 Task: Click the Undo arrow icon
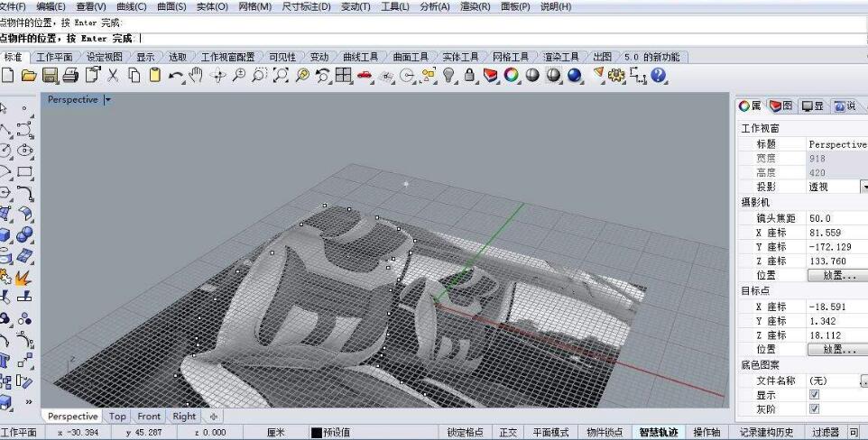point(175,76)
